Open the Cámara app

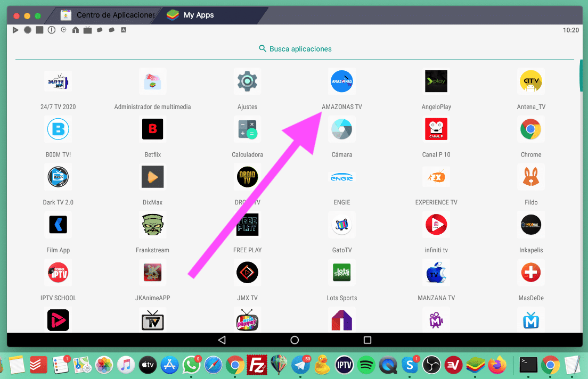341,129
